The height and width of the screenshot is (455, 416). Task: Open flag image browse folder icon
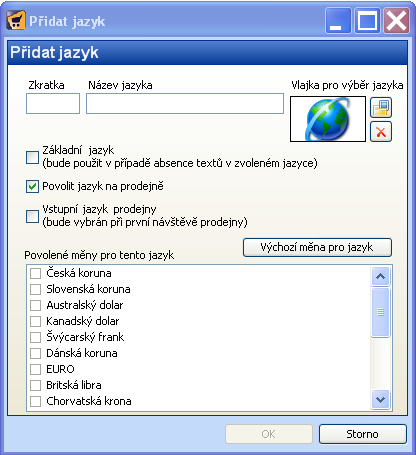coord(381,107)
